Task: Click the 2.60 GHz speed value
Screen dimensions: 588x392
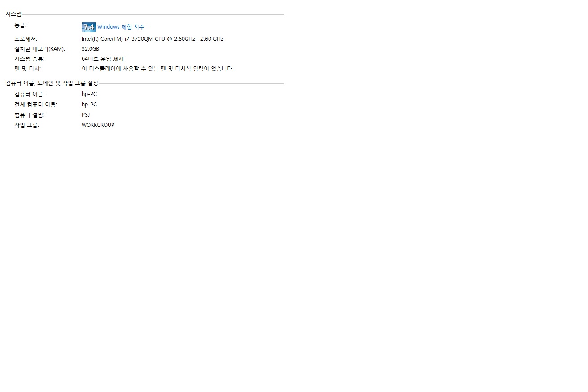Action: point(212,39)
